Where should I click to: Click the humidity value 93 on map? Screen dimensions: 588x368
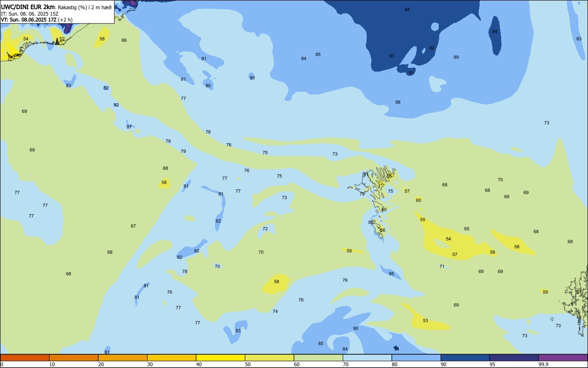tap(391, 56)
